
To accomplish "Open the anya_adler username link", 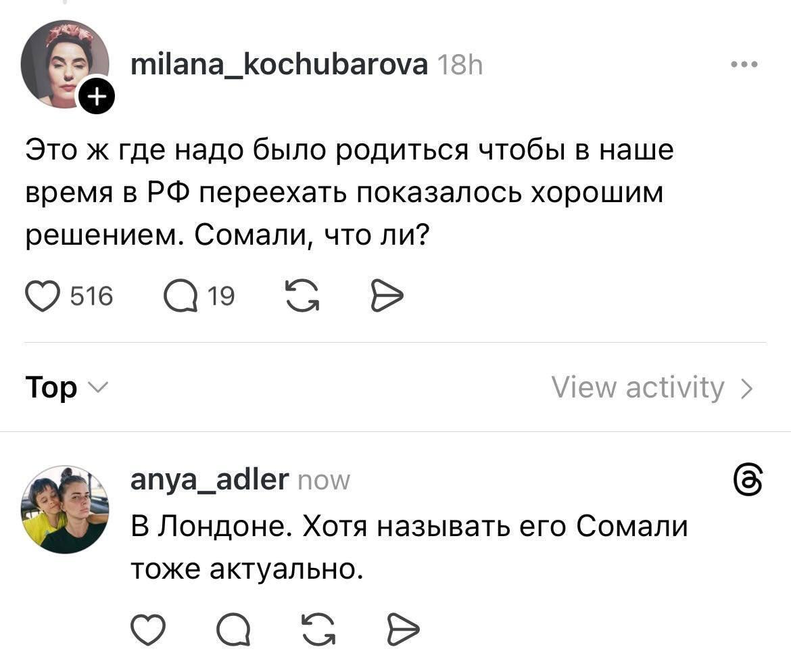I will click(208, 479).
